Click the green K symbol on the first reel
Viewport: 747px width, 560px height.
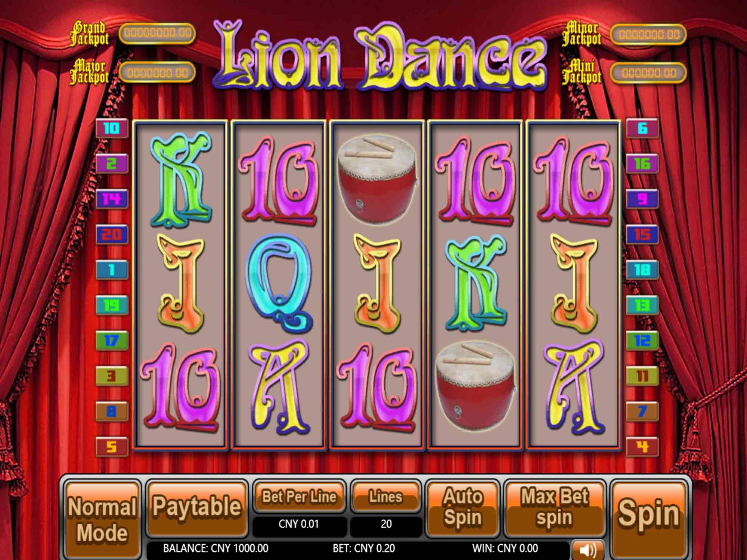tap(181, 180)
